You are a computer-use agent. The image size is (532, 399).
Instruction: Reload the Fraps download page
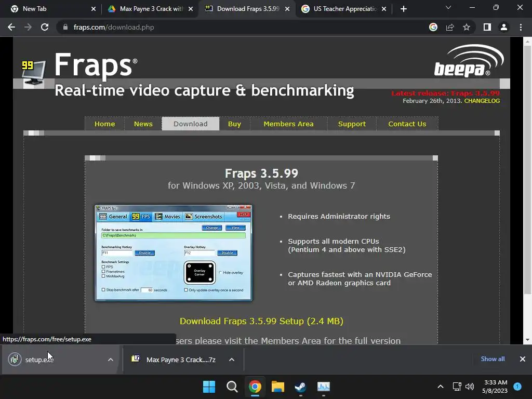pyautogui.click(x=45, y=27)
